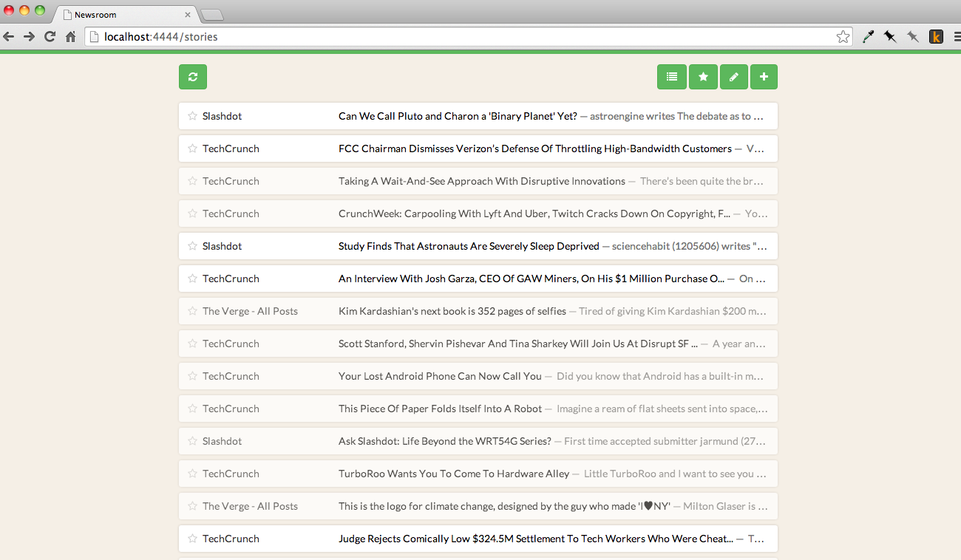Star the Josh Garza interview story
This screenshot has height=560, width=961.
192,279
